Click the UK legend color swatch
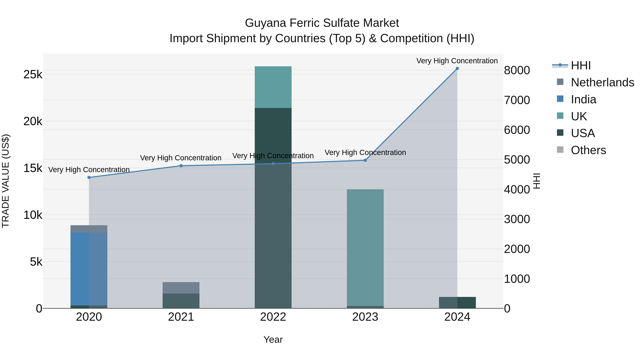 560,116
